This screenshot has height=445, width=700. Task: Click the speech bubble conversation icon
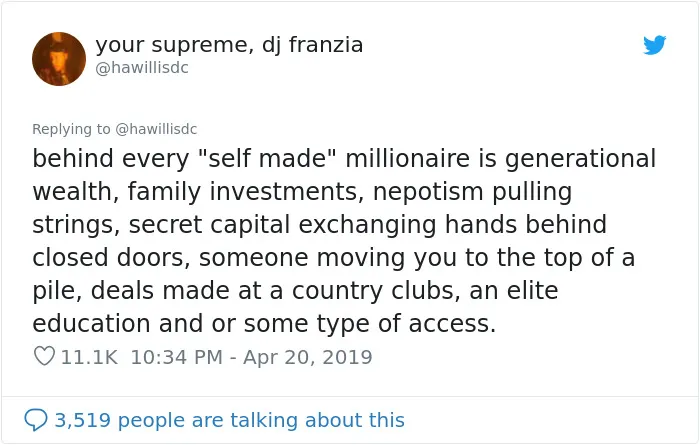coord(36,420)
